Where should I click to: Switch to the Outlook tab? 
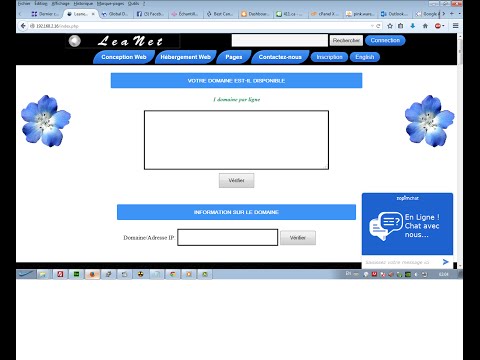click(395, 14)
